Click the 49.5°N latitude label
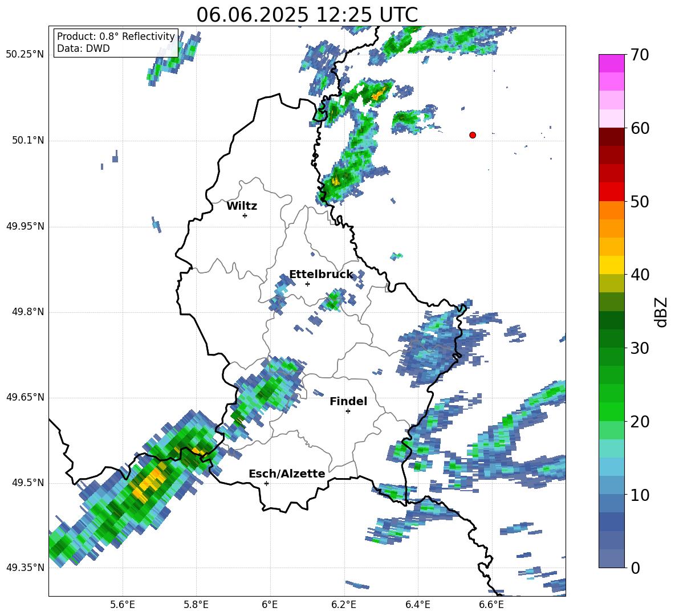This screenshot has height=616, width=675. click(x=28, y=483)
